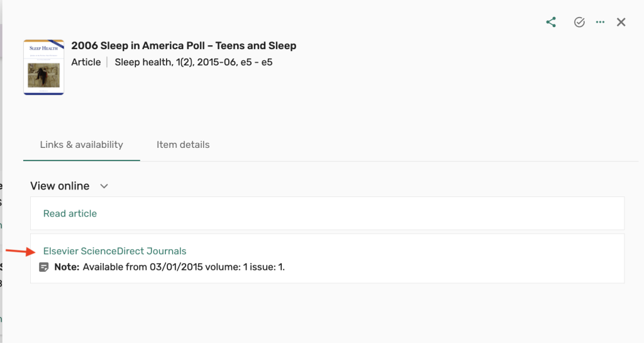Image resolution: width=644 pixels, height=343 pixels.
Task: Click the Sleep Health journal cover thumbnail
Action: [43, 67]
